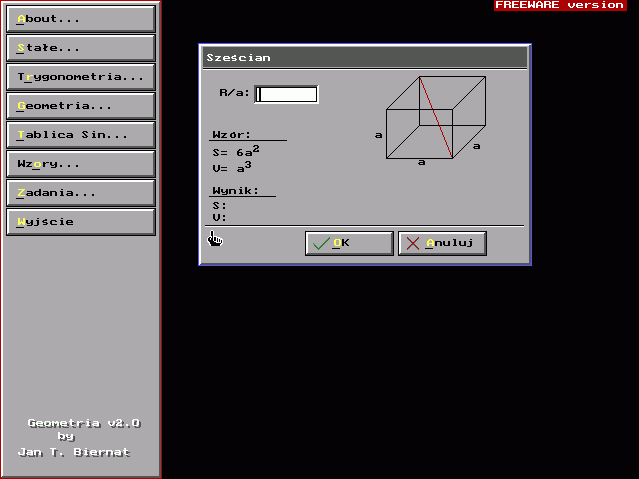Open the About... menu button

[x=81, y=19]
